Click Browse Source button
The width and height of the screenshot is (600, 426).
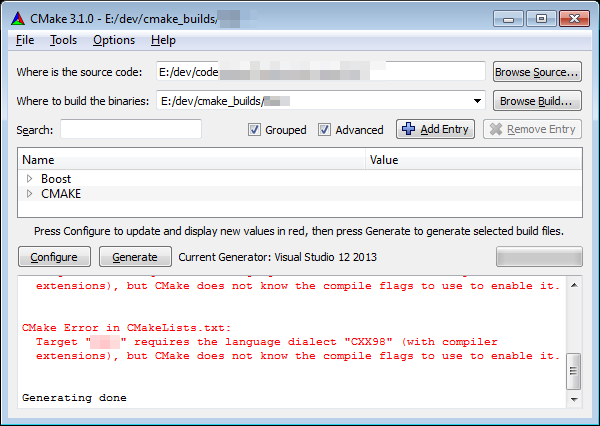(537, 72)
